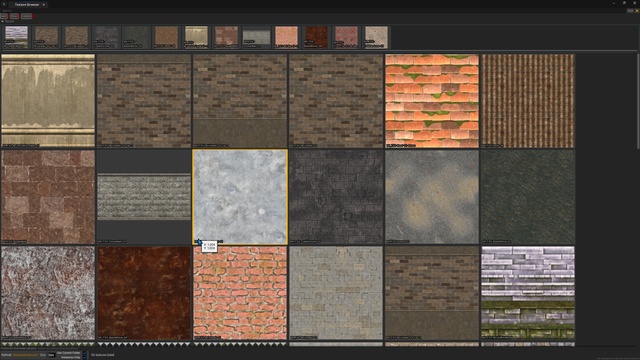The width and height of the screenshot is (640, 360).
Task: Select the dark gray brick texture in grid
Action: tap(336, 197)
